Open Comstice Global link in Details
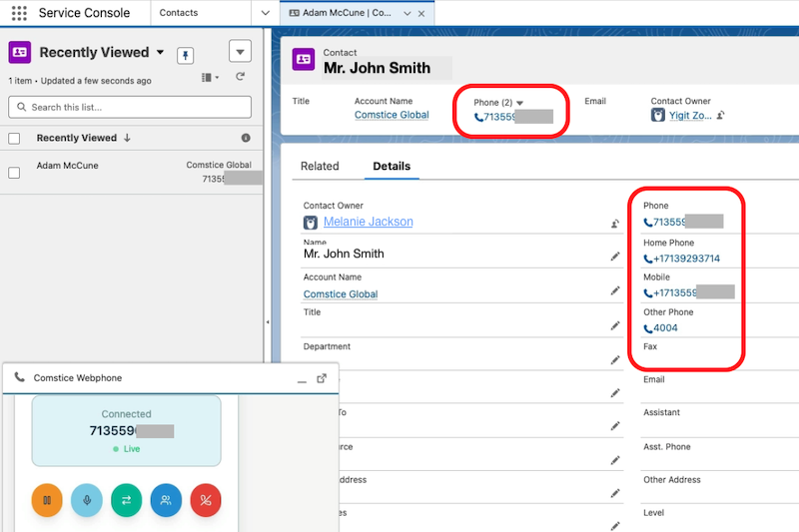Viewport: 799px width, 532px height. [x=341, y=294]
